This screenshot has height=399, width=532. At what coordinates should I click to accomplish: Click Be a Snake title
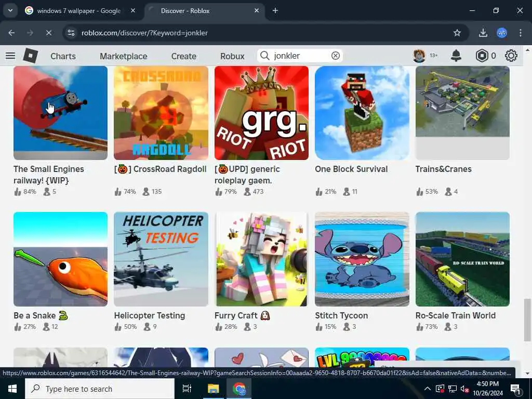pyautogui.click(x=41, y=315)
